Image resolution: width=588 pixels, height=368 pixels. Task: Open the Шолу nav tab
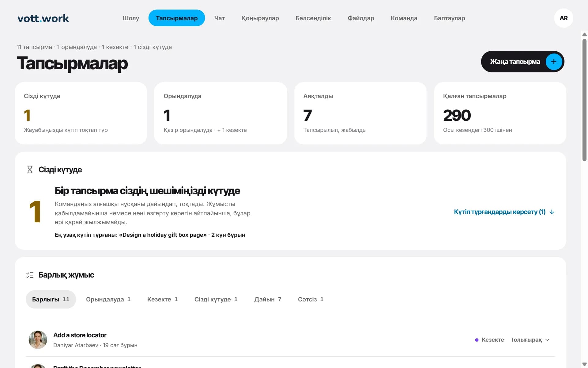[131, 18]
